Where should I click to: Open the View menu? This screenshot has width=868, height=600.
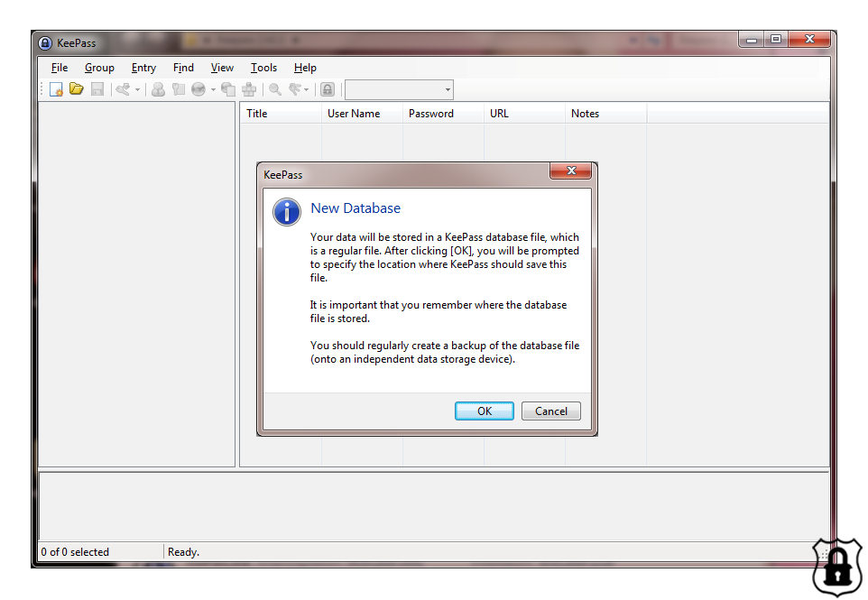(x=222, y=68)
